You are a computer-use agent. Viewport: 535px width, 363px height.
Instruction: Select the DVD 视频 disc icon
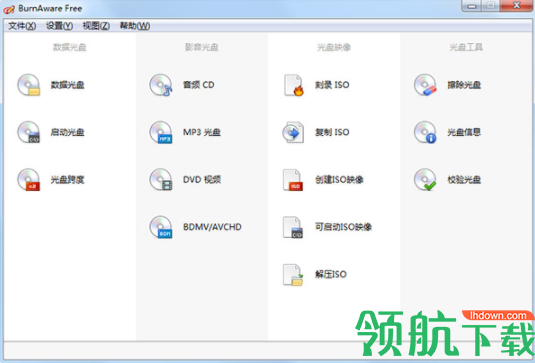point(161,179)
